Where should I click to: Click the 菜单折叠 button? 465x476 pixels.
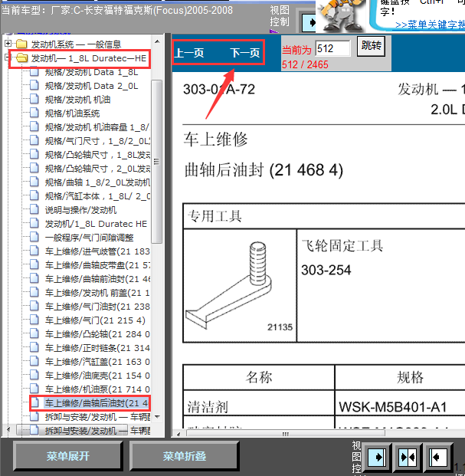[x=185, y=456]
